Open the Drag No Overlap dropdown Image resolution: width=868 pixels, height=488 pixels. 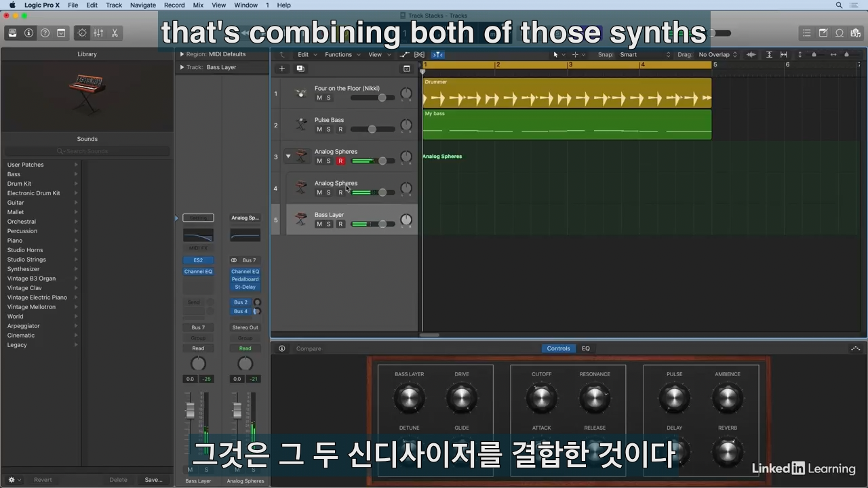point(717,54)
